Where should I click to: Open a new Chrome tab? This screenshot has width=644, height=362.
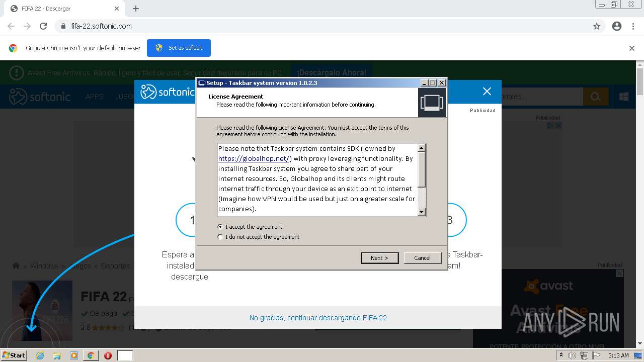pos(136,9)
